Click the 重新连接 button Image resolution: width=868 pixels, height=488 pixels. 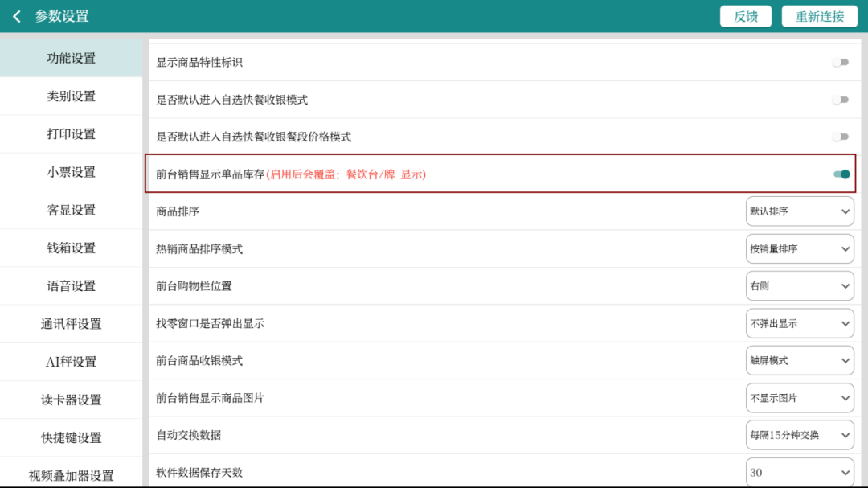tap(819, 16)
